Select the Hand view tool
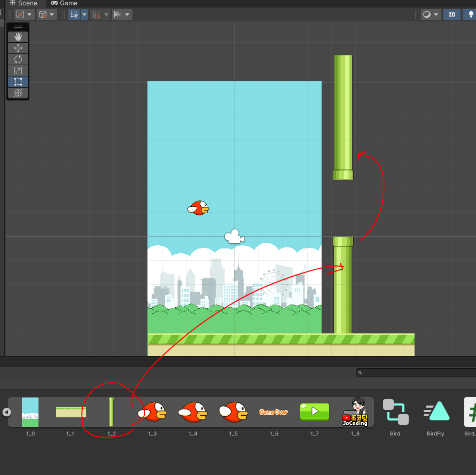 coord(18,37)
